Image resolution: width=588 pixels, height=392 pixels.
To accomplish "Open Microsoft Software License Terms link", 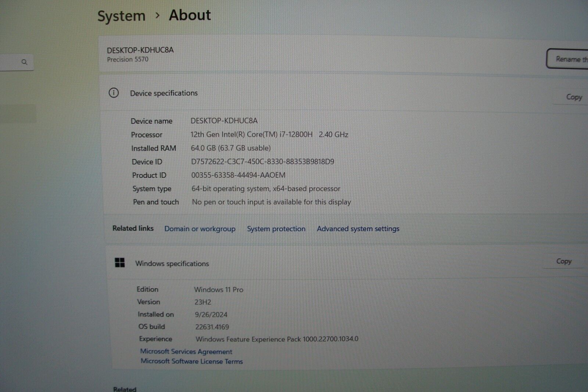I will [191, 361].
